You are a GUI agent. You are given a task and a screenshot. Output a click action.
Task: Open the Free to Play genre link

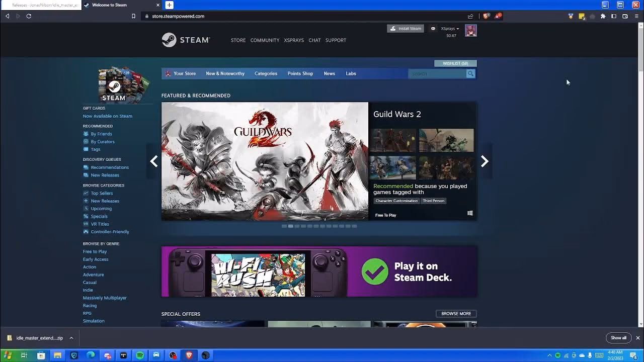click(95, 251)
